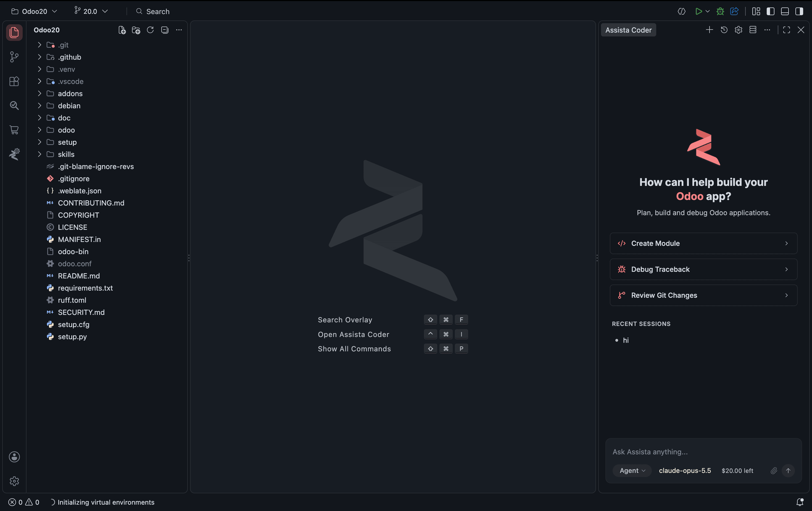This screenshot has height=511, width=812.
Task: Click the Debug Traceback button
Action: coord(703,269)
